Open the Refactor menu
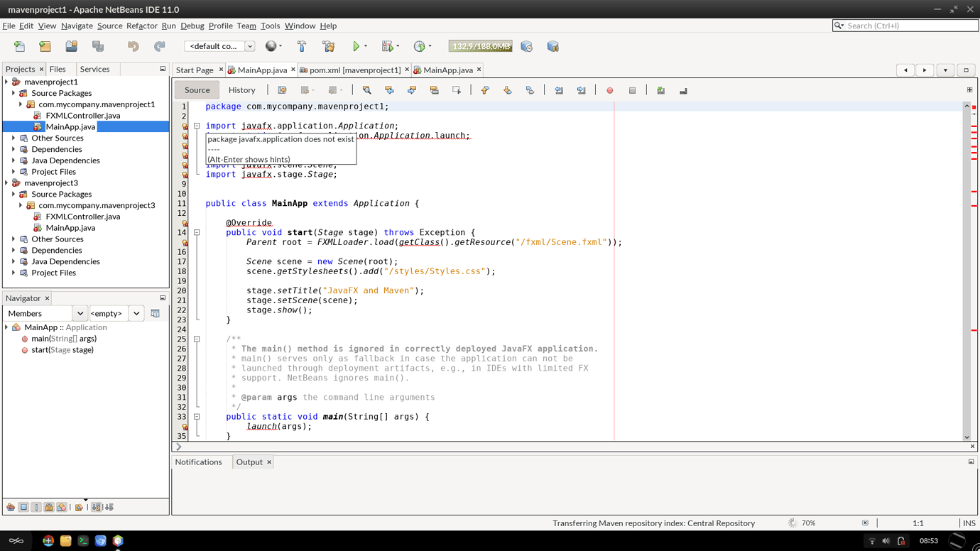Screen dimensions: 980x551 click(141, 26)
